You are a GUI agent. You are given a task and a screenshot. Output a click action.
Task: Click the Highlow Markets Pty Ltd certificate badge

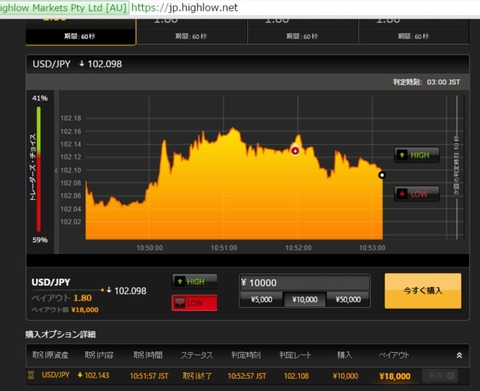click(64, 7)
